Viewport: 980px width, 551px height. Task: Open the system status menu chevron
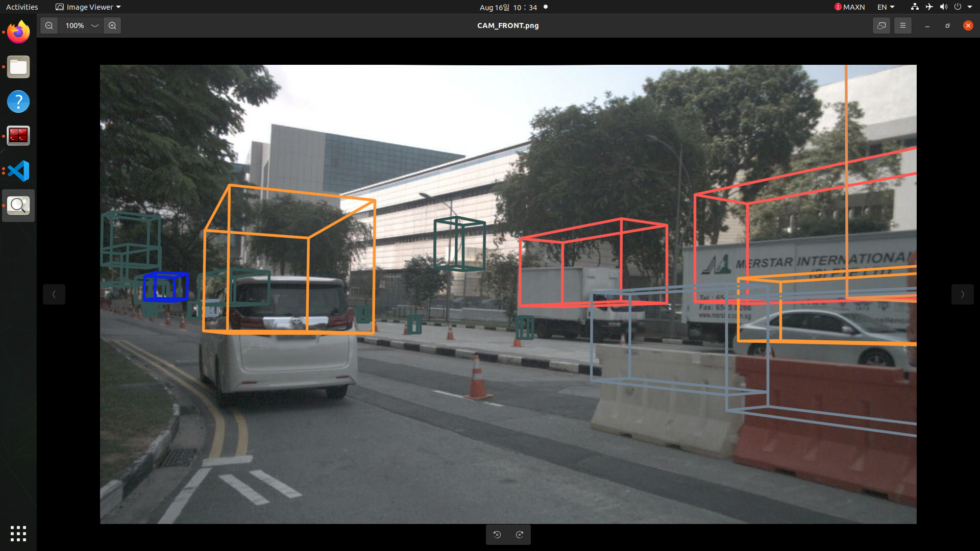tap(970, 7)
